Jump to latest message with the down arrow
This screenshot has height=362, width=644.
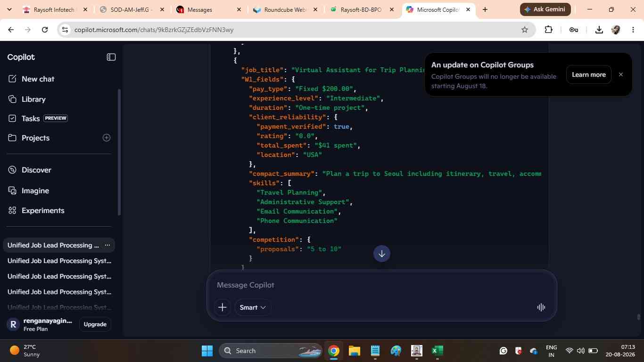(x=382, y=254)
